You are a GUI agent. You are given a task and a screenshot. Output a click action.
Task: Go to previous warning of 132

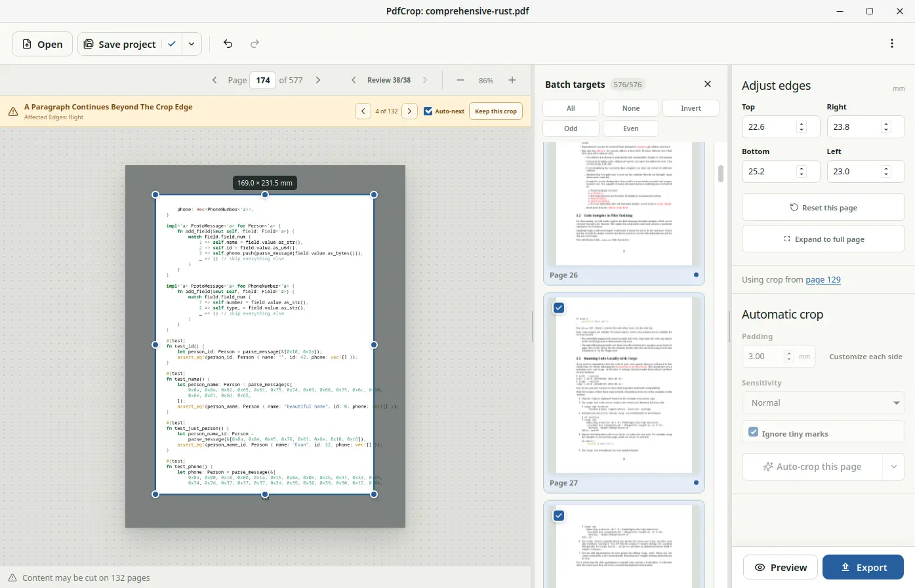tap(363, 111)
